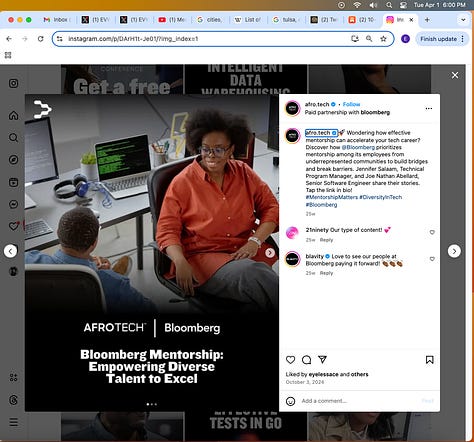Open volume control in menu bar
The image size is (474, 442).
[373, 5]
